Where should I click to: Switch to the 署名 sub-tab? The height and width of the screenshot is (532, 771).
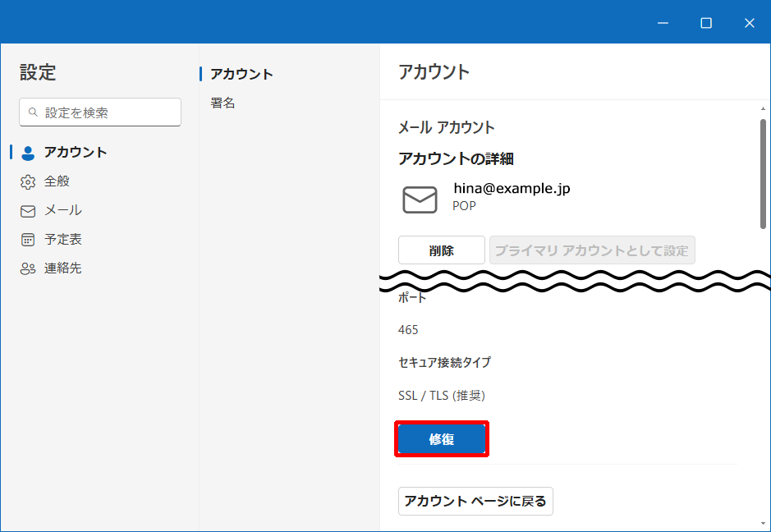click(x=223, y=103)
